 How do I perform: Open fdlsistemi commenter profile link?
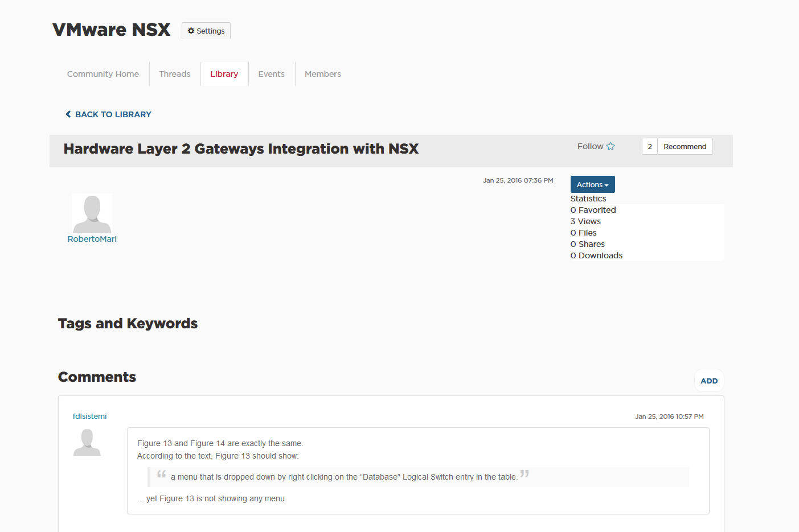click(x=90, y=416)
